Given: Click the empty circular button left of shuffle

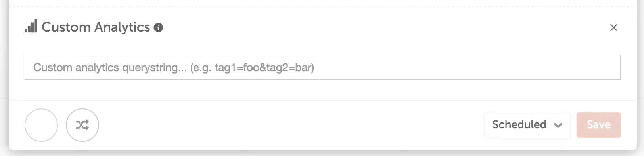Looking at the screenshot, I should point(41,125).
